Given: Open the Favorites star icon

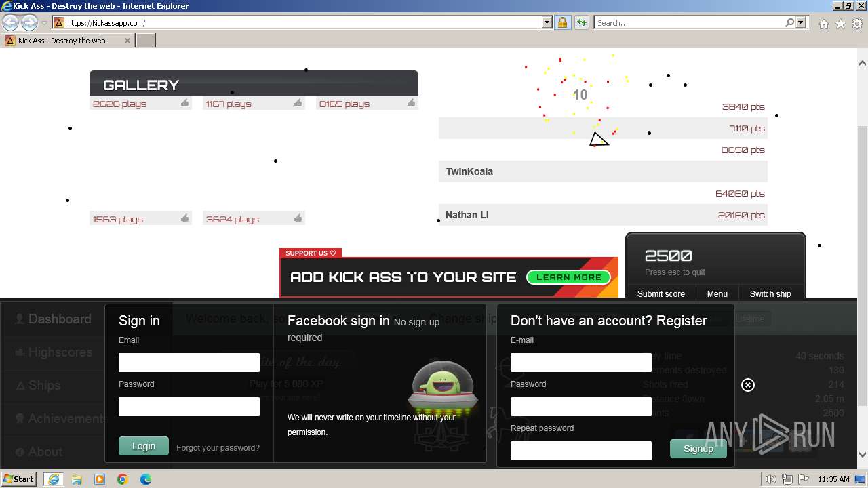Looking at the screenshot, I should [840, 24].
